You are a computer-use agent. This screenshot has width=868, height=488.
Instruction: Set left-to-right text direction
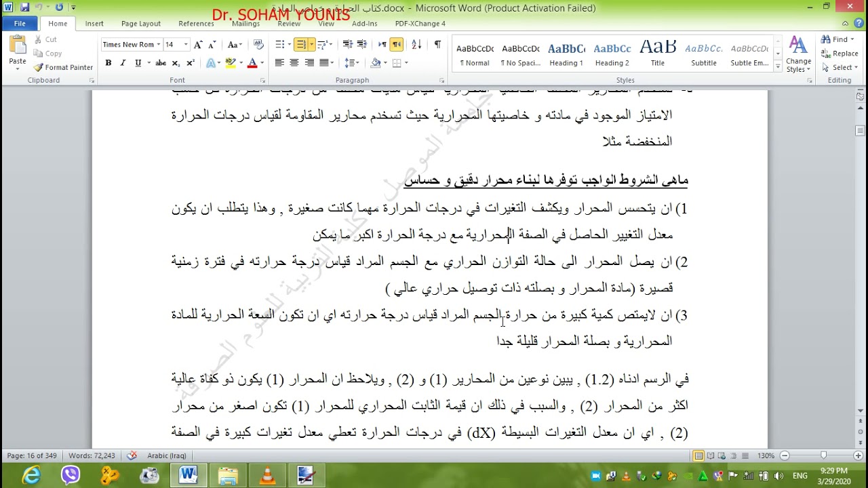point(382,45)
